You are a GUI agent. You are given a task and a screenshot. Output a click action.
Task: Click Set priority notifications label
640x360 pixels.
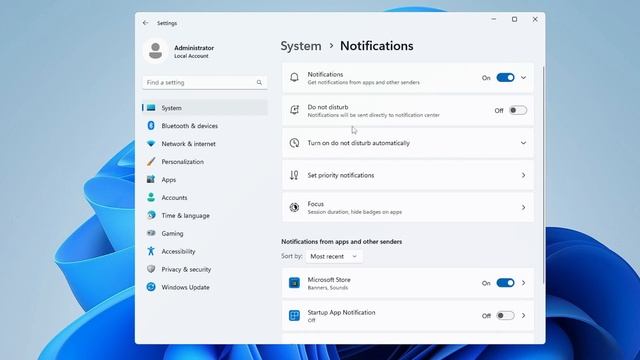[x=341, y=175]
